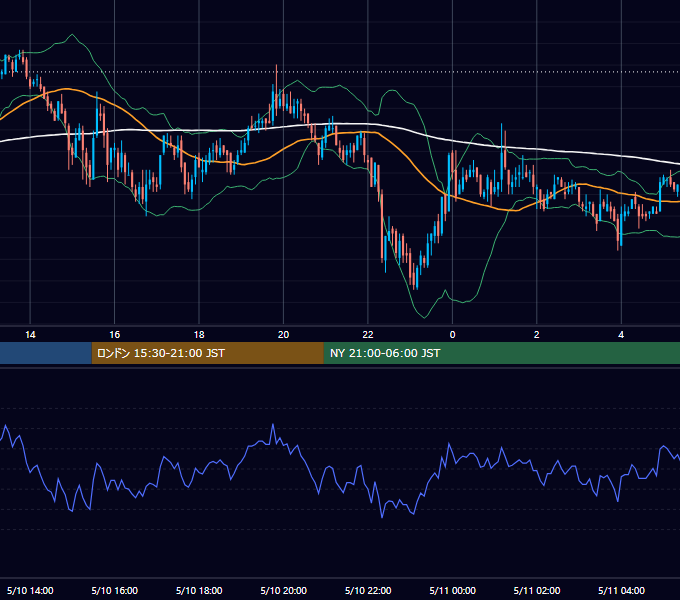Click the blue session bar before London
Viewport: 680px width, 600px height.
[x=46, y=353]
